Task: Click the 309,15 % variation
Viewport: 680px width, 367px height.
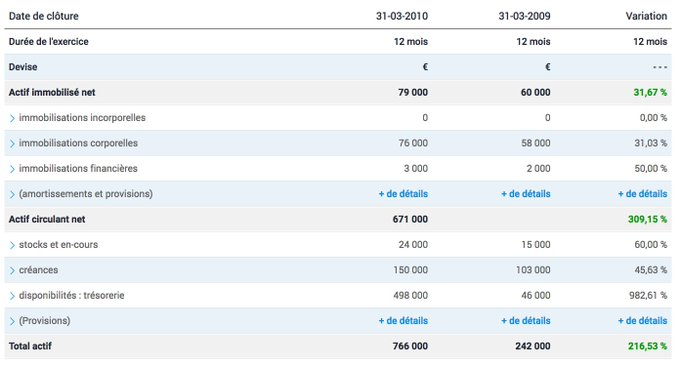Action: coord(647,219)
